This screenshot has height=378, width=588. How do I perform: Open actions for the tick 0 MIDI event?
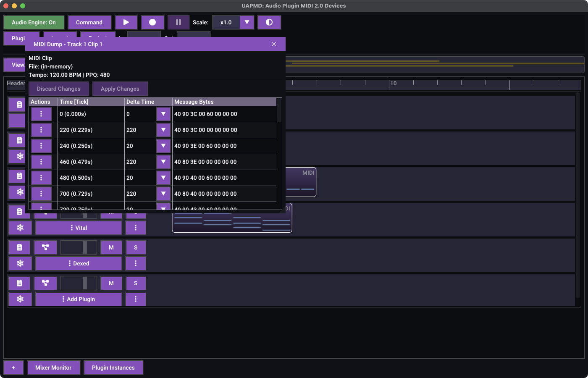click(x=41, y=114)
